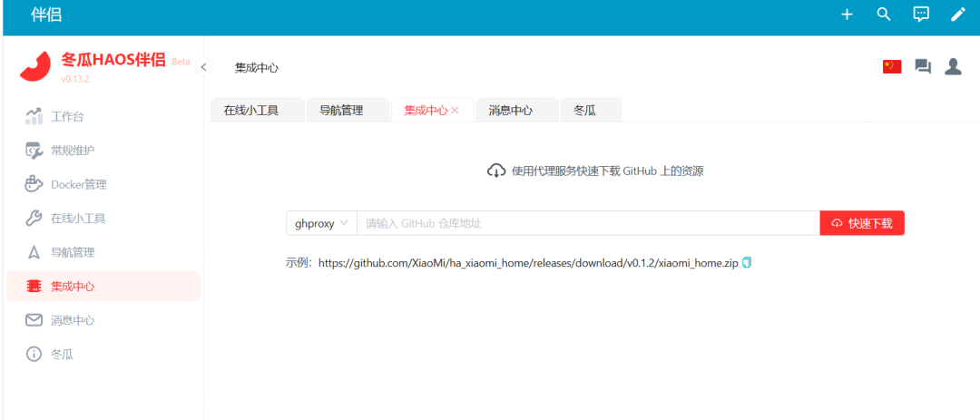This screenshot has width=980, height=420.
Task: Open the user profile avatar icon
Action: pyautogui.click(x=953, y=67)
